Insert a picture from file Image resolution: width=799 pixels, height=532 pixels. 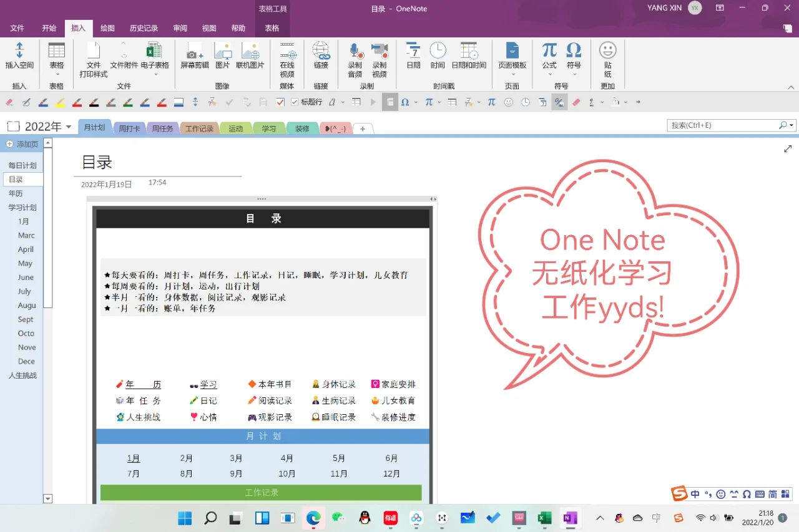223,56
